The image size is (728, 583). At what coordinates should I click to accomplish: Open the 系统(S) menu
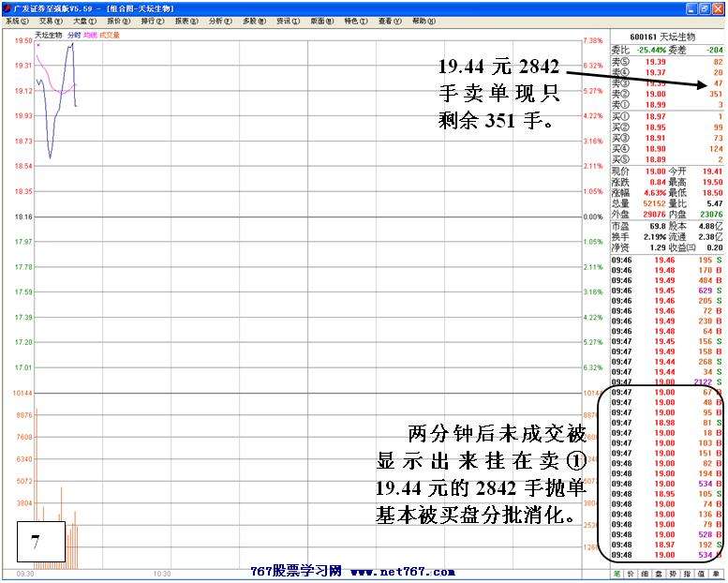[x=15, y=21]
